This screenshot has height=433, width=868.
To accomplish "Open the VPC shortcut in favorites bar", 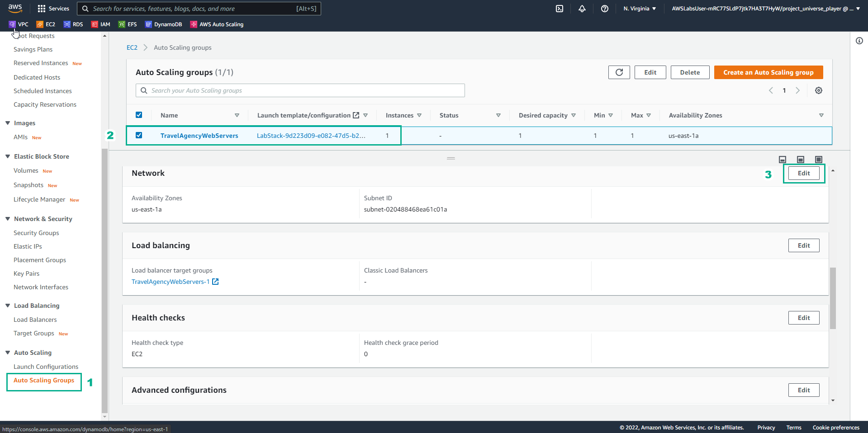I will 19,24.
